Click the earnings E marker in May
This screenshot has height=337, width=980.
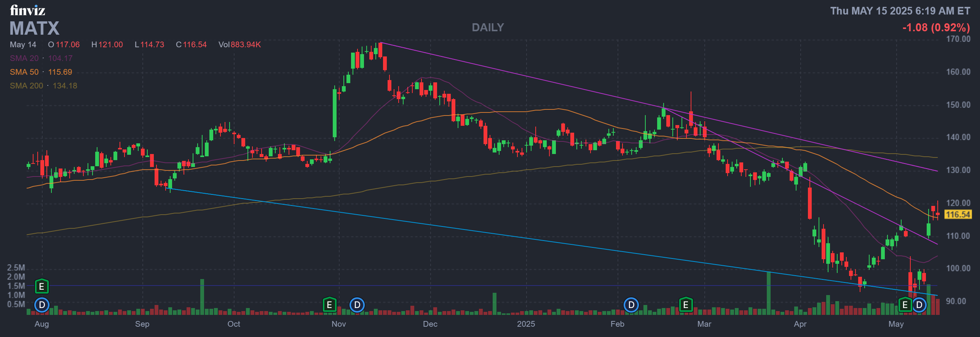click(905, 305)
